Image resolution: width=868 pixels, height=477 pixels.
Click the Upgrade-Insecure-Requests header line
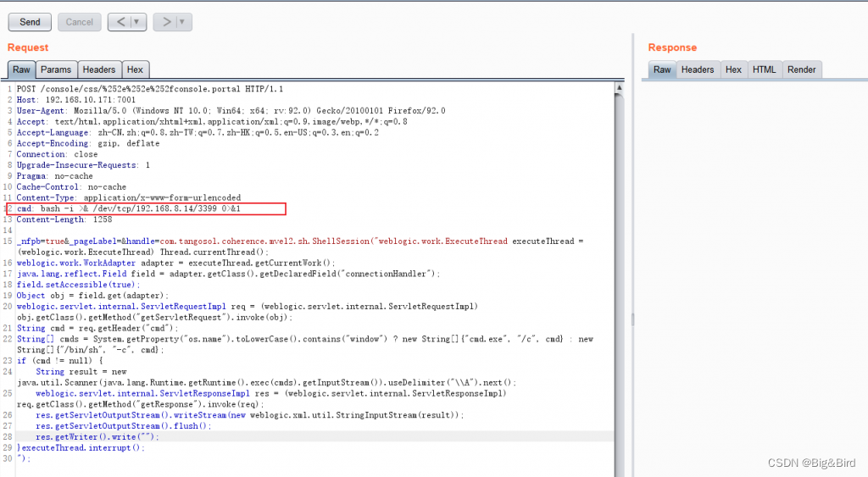click(83, 165)
